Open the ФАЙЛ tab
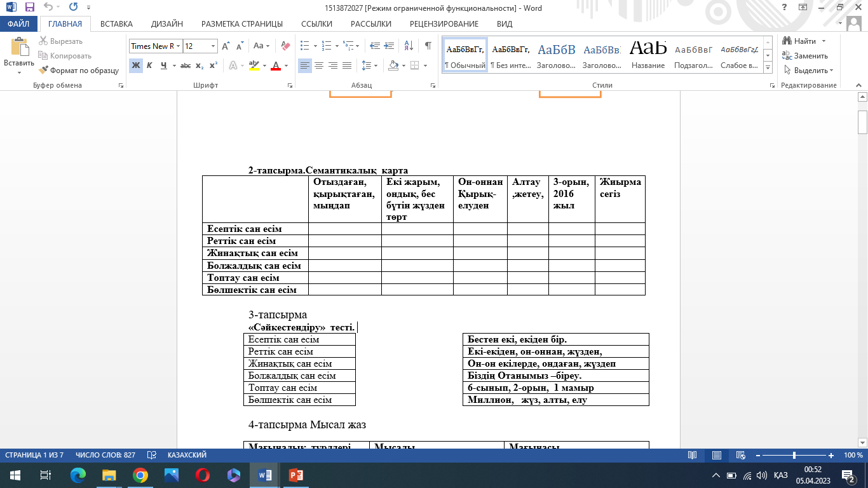 tap(19, 24)
